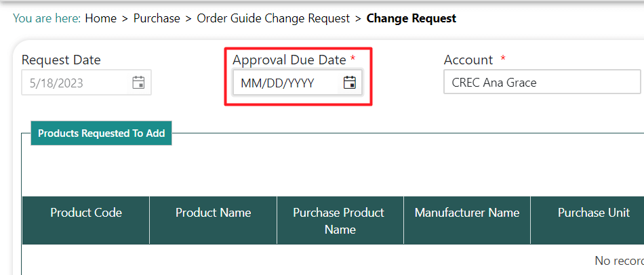Screen dimensions: 644x275
Task: Click the Account label
Action: coord(468,60)
